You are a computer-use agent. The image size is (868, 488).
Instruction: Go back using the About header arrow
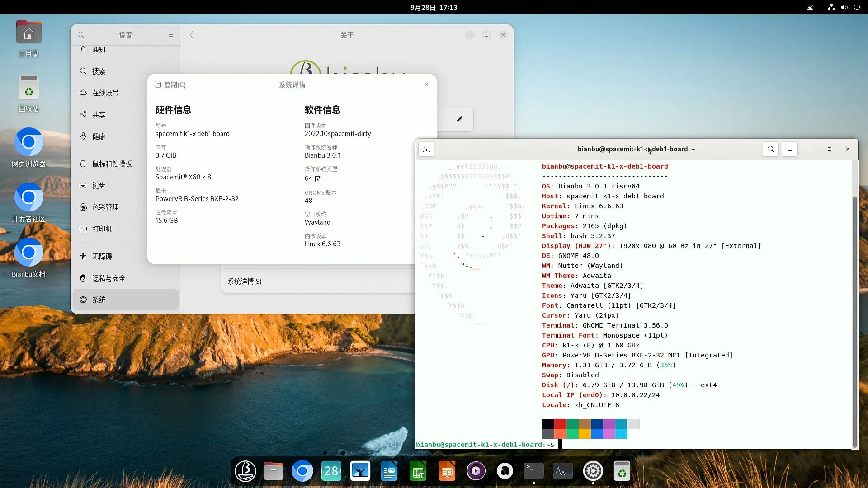point(192,35)
